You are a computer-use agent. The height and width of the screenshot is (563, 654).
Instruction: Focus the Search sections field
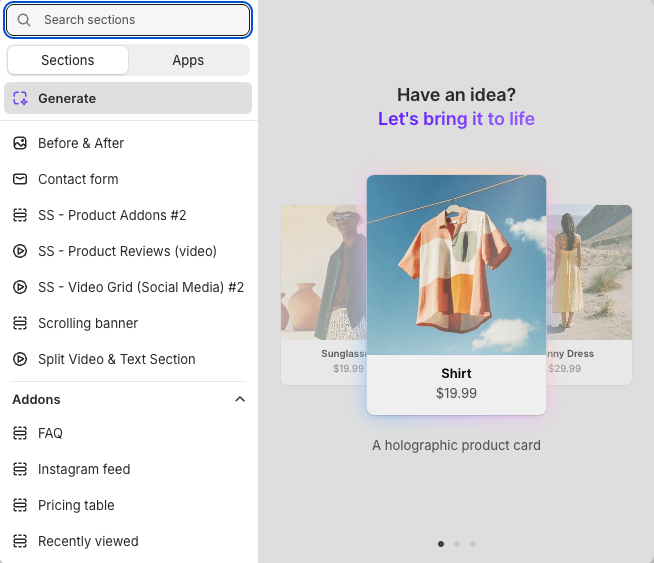(x=128, y=20)
